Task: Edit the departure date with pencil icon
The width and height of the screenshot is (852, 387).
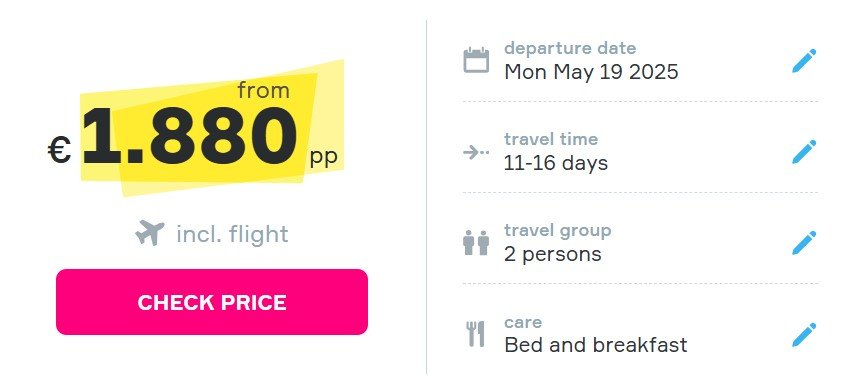Action: tap(804, 60)
